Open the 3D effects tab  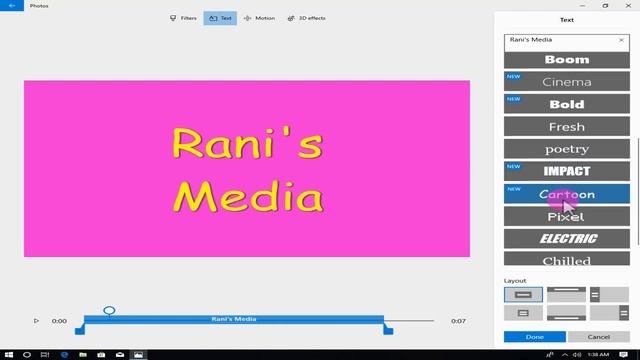307,18
